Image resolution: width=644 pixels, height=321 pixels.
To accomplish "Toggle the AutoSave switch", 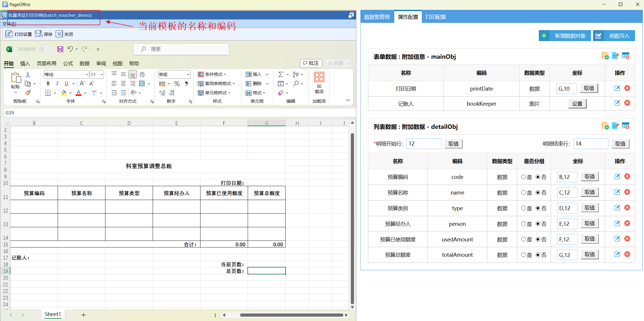I will [x=45, y=49].
